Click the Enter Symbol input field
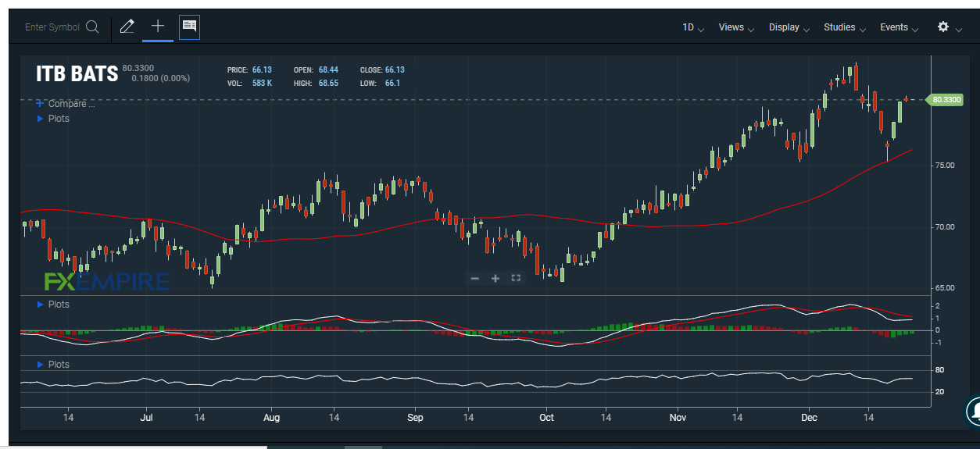This screenshot has width=980, height=449. (x=52, y=27)
